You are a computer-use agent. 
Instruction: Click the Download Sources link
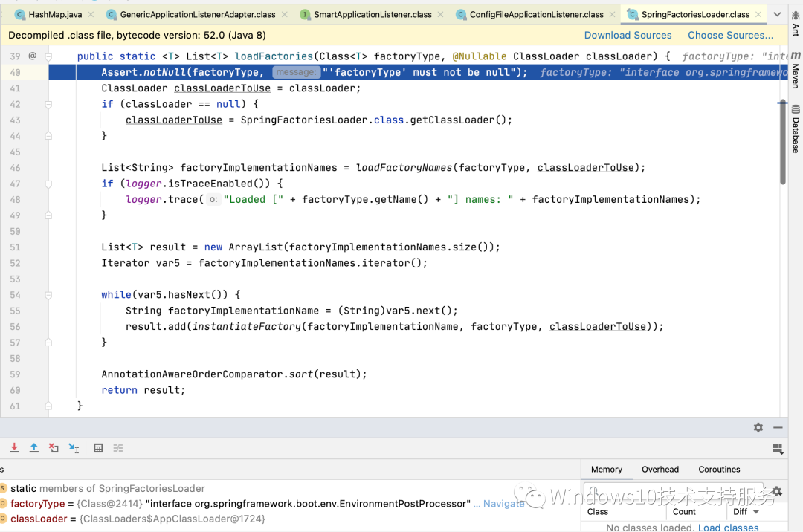[x=628, y=36]
